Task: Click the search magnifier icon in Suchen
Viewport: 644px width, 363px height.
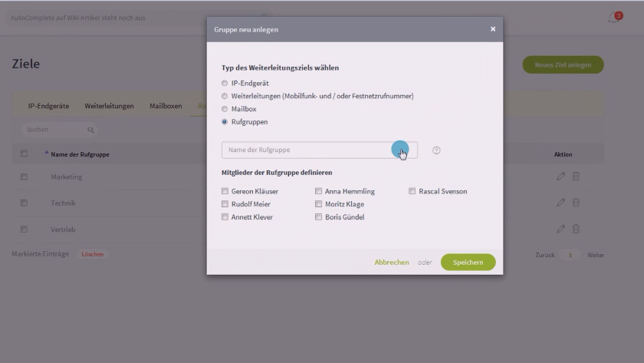Action: (90, 130)
